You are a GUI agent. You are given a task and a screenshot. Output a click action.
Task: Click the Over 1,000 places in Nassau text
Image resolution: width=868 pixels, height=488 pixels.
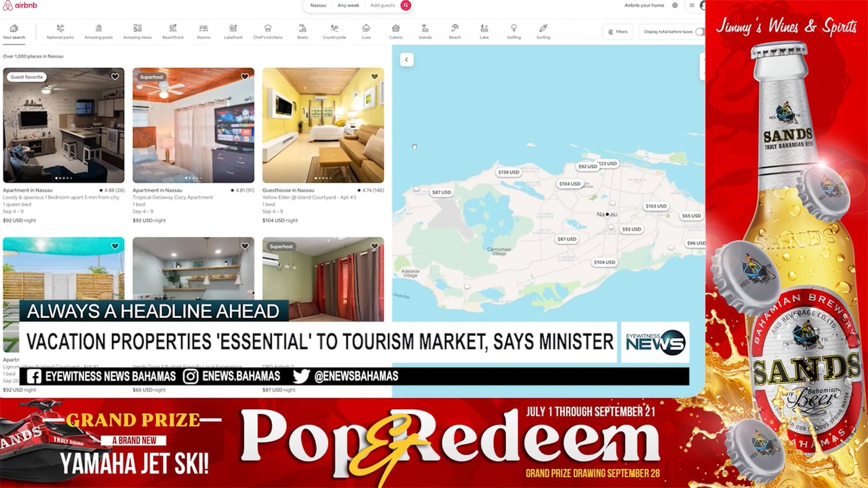click(x=33, y=56)
